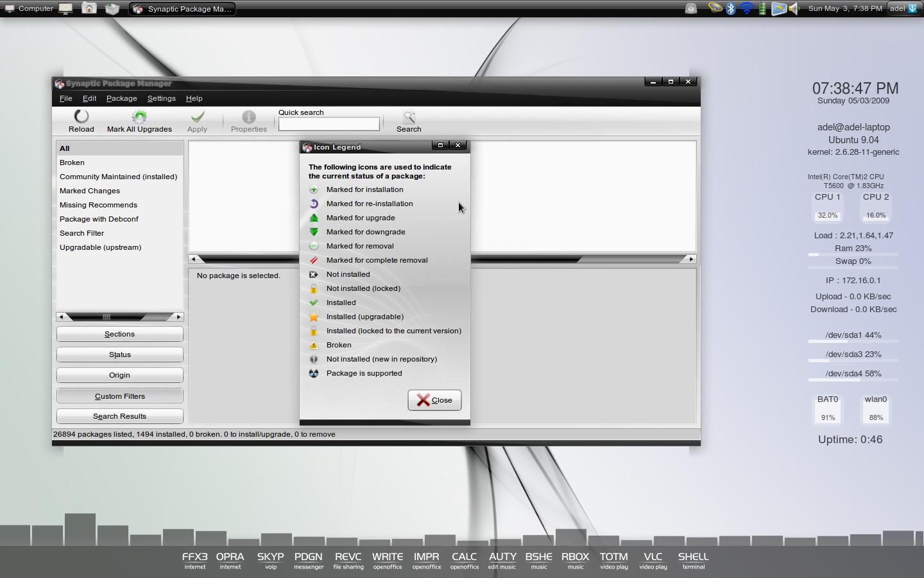924x578 pixels.
Task: Open Skype via the SKYP dock shortcut
Action: click(270, 560)
